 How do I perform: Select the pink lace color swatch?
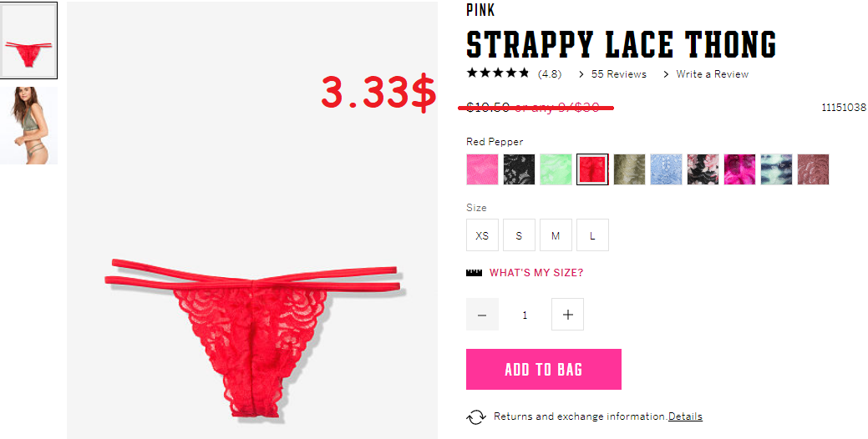tap(482, 169)
